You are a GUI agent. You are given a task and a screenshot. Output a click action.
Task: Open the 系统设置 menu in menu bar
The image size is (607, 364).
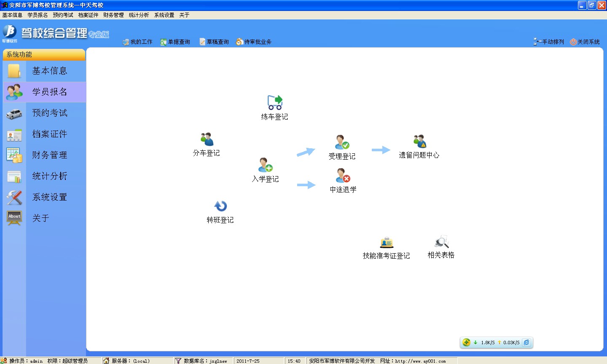tap(164, 15)
